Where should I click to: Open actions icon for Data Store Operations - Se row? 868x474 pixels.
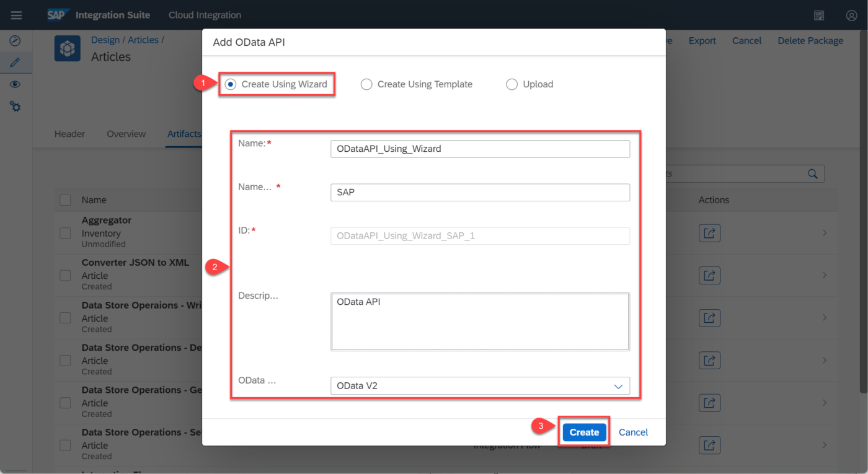click(710, 445)
